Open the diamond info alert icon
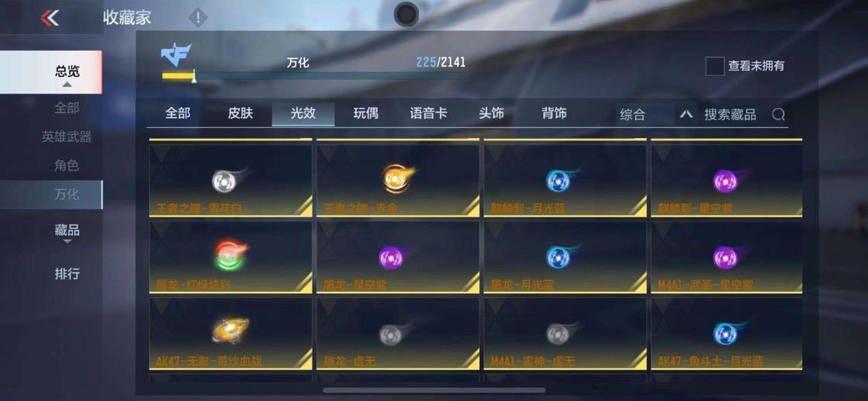868x401 pixels. (198, 18)
